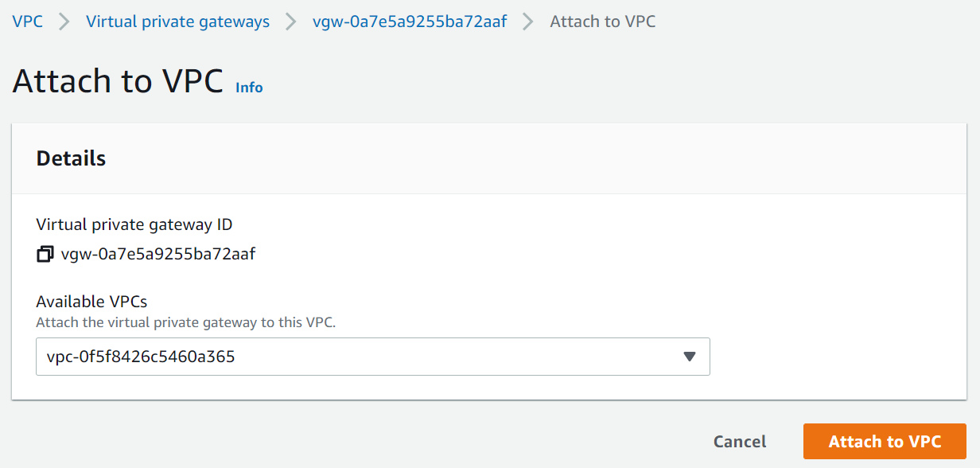980x468 pixels.
Task: Click the Details panel header
Action: tap(71, 158)
